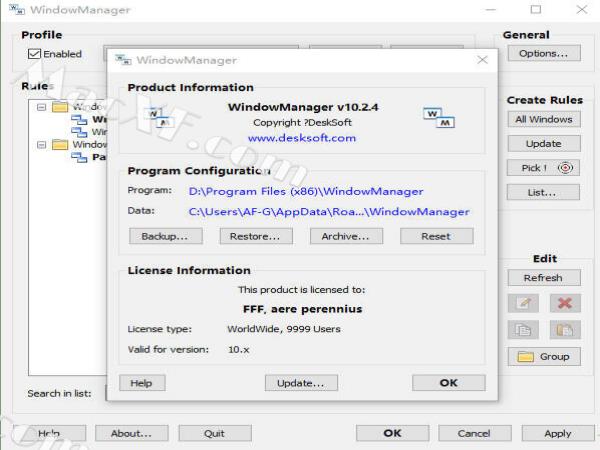This screenshot has width=600, height=450.
Task: Maximize the main WindowManager window
Action: coord(536,10)
